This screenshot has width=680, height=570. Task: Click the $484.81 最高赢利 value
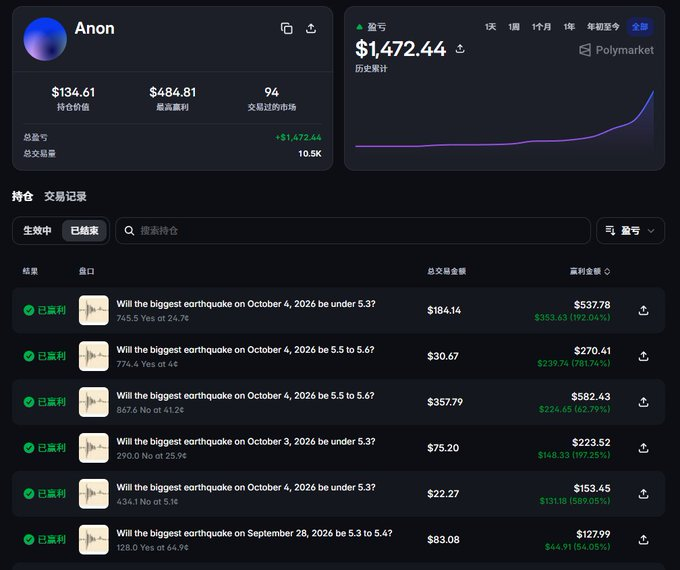click(173, 92)
